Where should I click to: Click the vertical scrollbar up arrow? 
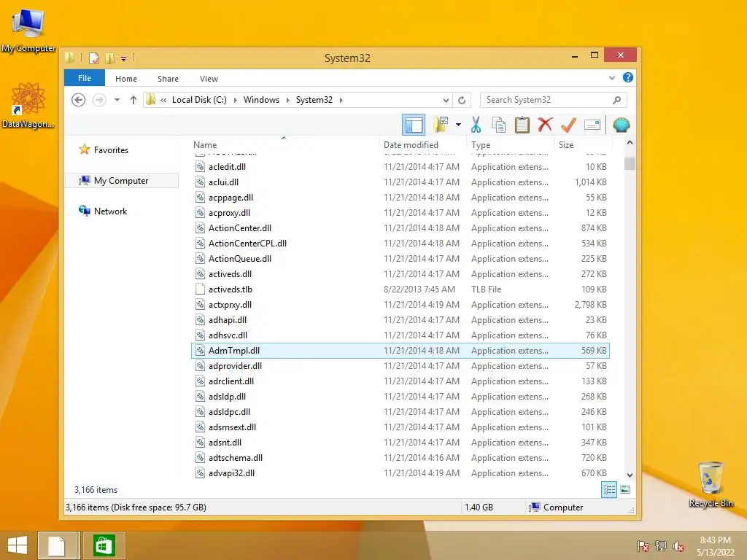coord(630,142)
